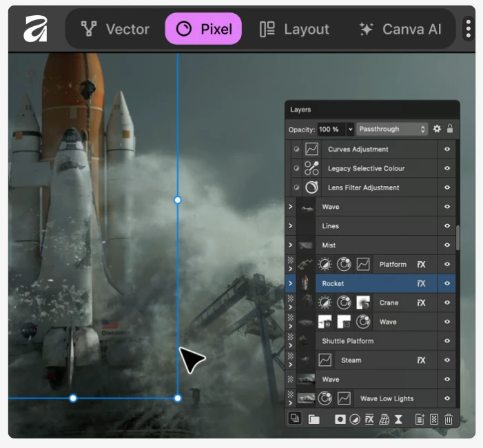Expand the Crane layer
This screenshot has width=483, height=448.
291,307
